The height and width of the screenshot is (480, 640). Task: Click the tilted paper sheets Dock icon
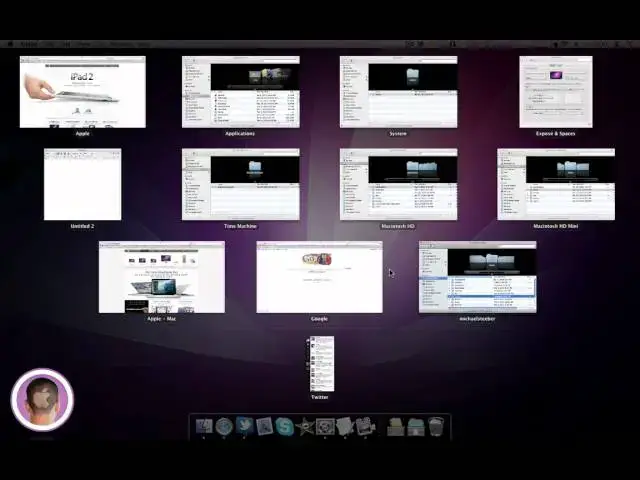coord(345,427)
